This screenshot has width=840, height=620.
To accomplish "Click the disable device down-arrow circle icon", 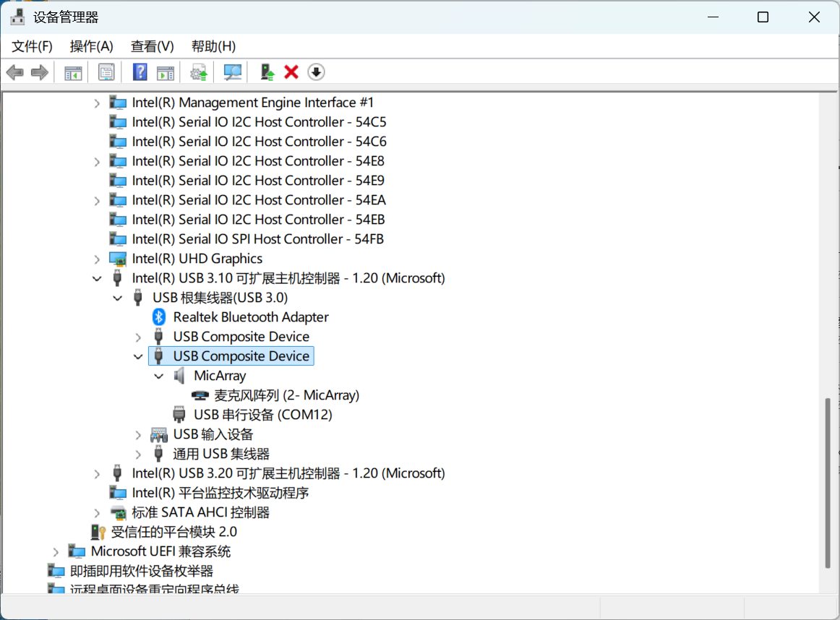I will pyautogui.click(x=316, y=72).
